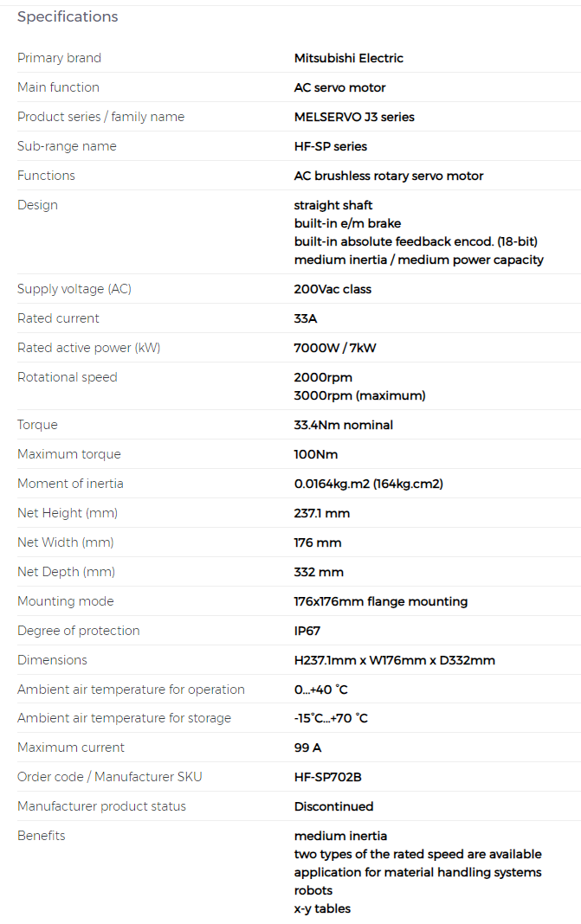Select the Mitsubishi Electric brand value
This screenshot has height=924, width=581.
pyautogui.click(x=349, y=58)
